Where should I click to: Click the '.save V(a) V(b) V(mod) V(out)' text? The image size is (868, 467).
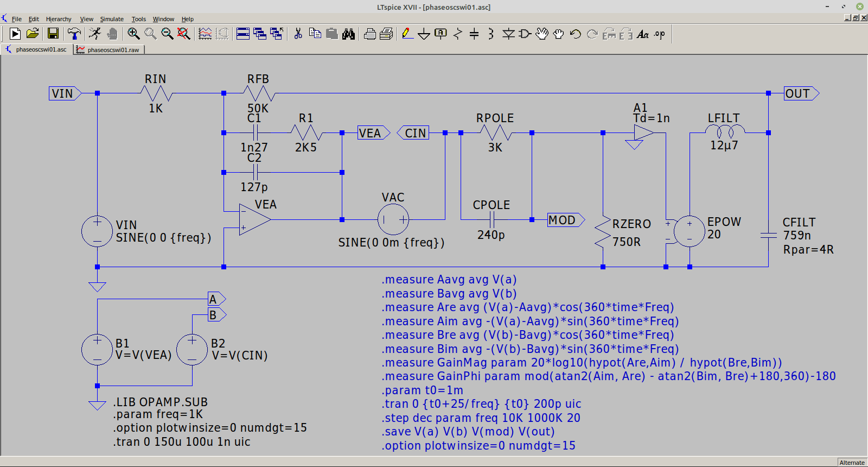(x=468, y=432)
